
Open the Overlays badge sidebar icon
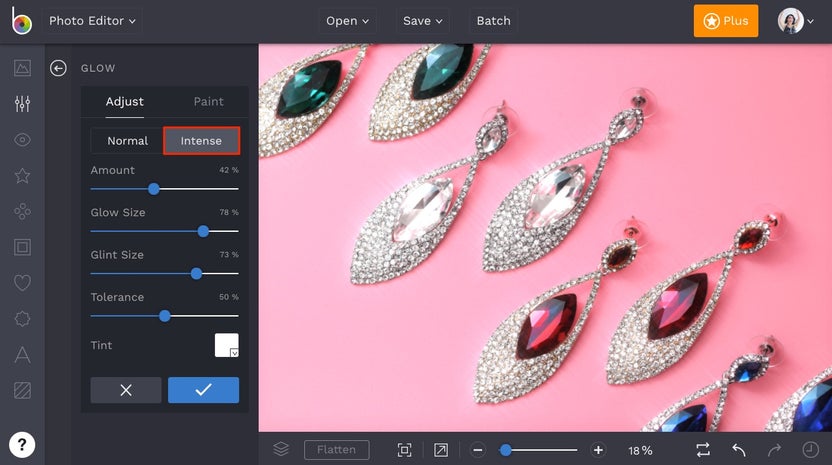[x=22, y=318]
